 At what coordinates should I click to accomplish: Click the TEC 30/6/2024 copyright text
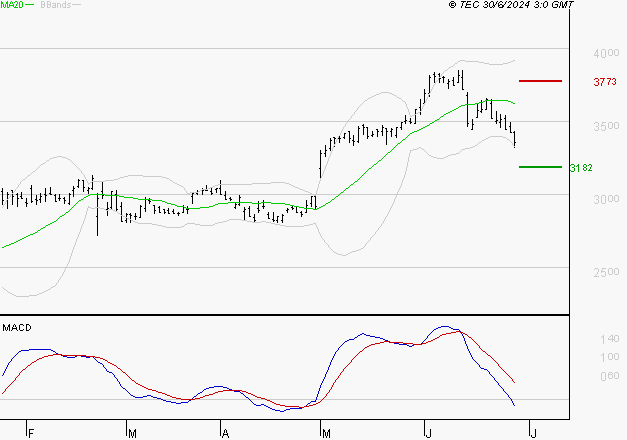pyautogui.click(x=511, y=5)
